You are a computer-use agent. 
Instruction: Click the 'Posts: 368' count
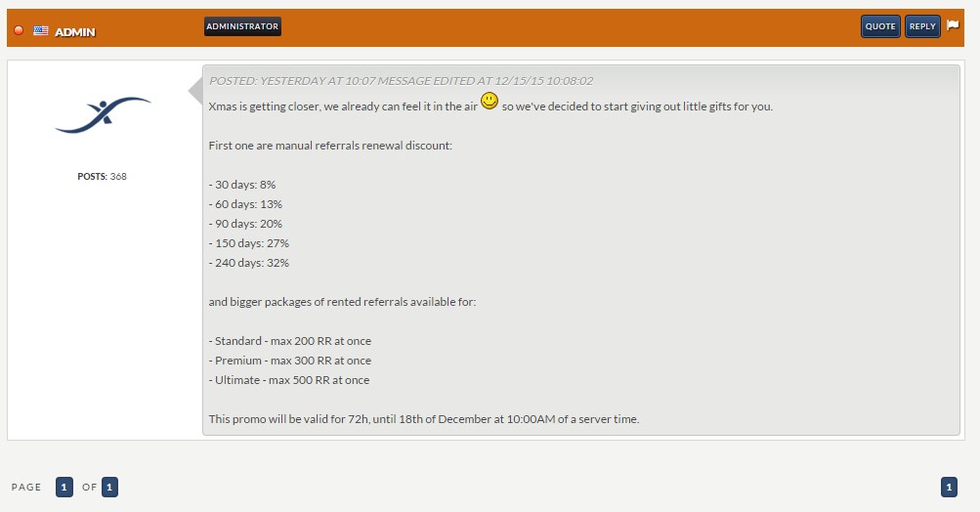103,177
